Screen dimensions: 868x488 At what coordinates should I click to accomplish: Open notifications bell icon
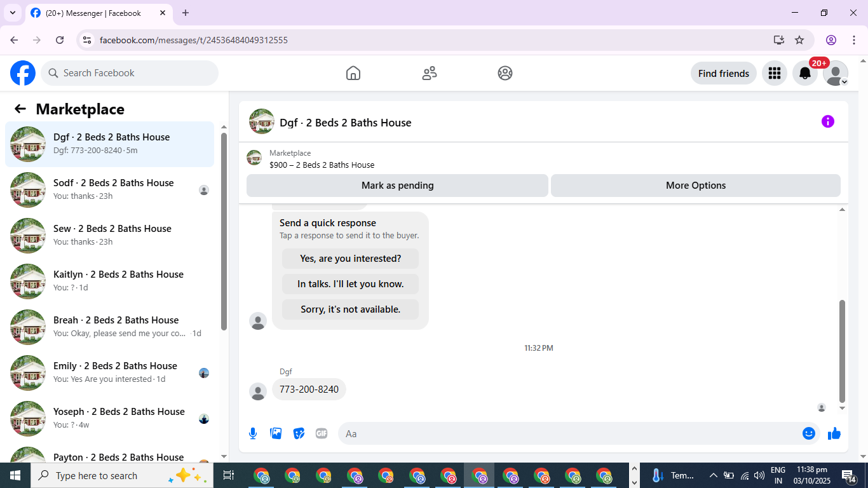click(x=805, y=73)
